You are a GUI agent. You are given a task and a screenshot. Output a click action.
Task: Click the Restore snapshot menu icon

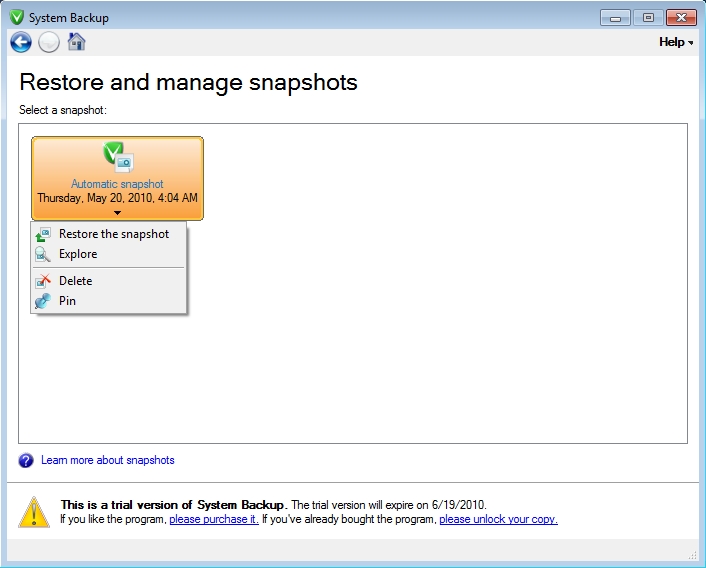(x=43, y=234)
